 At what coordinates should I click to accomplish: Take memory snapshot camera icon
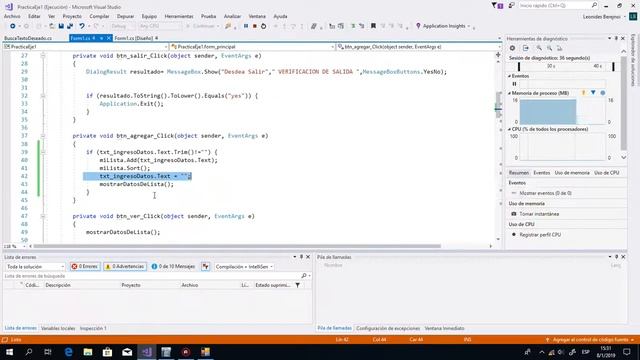pyautogui.click(x=514, y=214)
